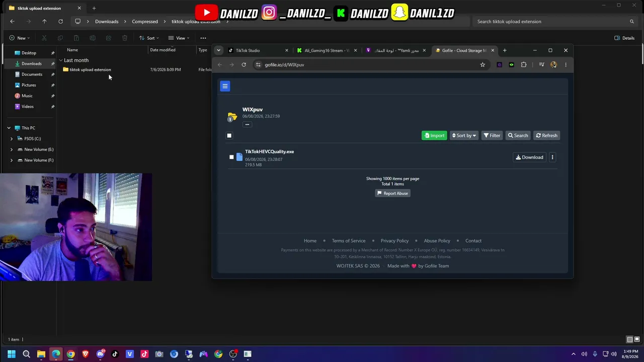Close the TikTok Studio tab
The image size is (644, 362).
[287, 50]
